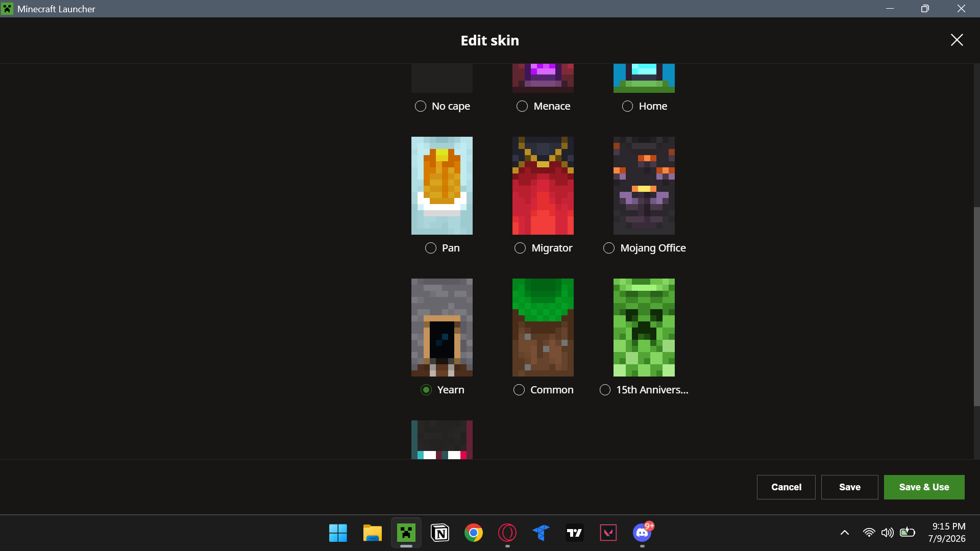Screen dimensions: 980x551
Task: Pick the Pan cape radio button
Action: [x=430, y=248]
